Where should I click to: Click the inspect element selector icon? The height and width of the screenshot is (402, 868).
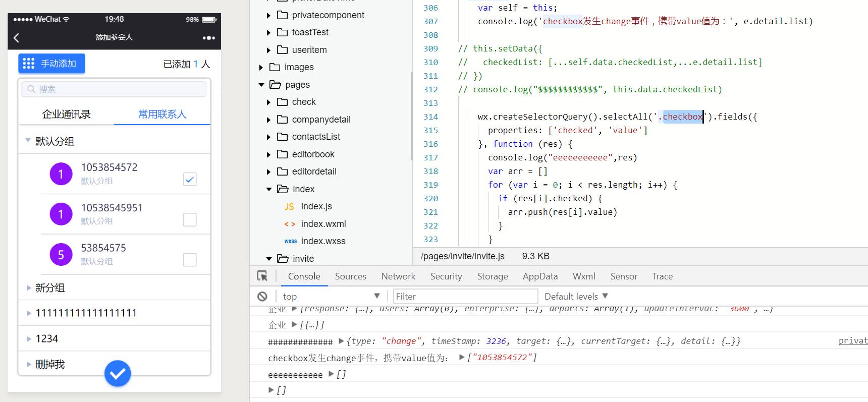[x=262, y=276]
